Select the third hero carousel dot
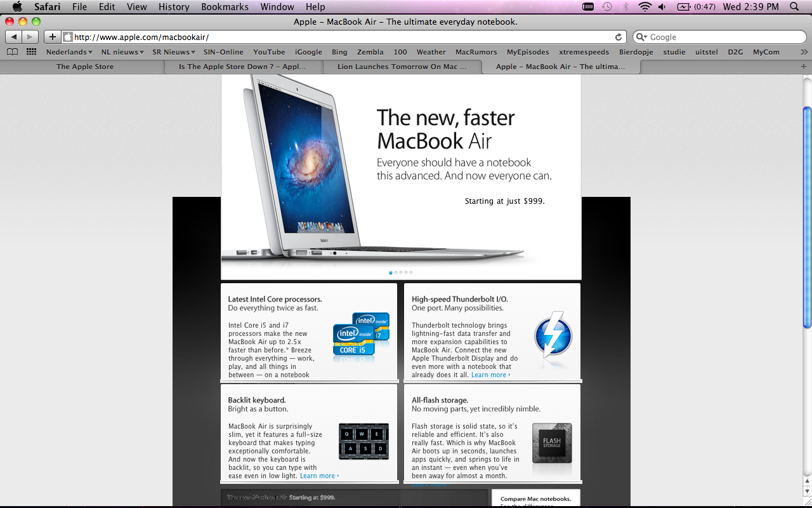 (401, 272)
